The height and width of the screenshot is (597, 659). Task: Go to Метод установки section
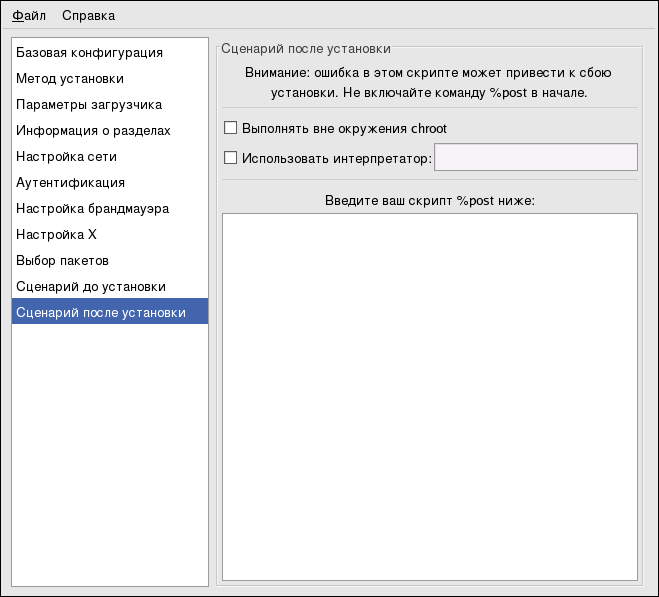(x=70, y=78)
